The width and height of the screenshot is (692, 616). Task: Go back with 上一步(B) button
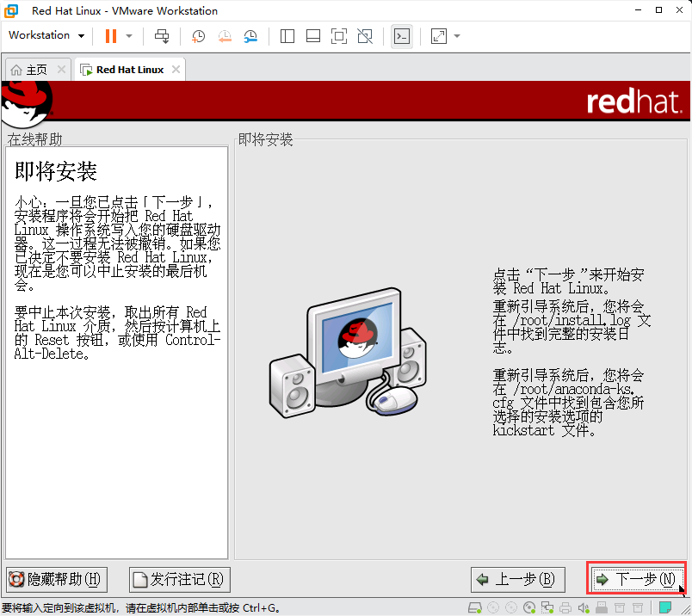pos(517,579)
